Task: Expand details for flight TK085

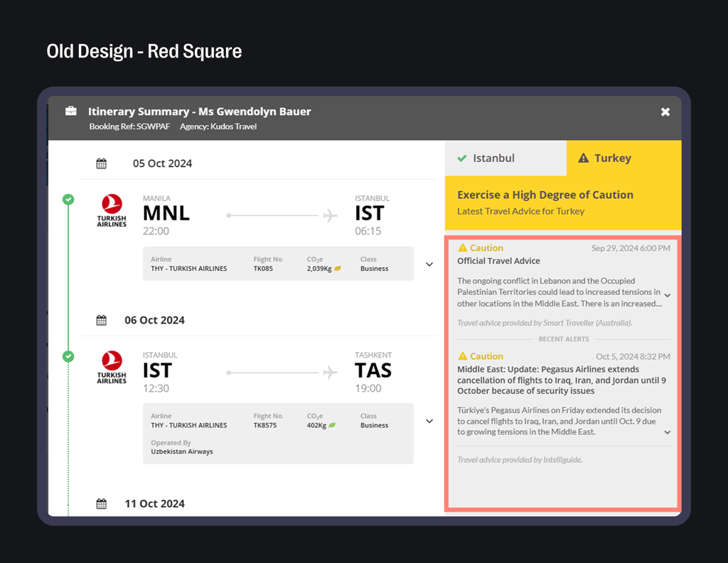Action: tap(429, 264)
